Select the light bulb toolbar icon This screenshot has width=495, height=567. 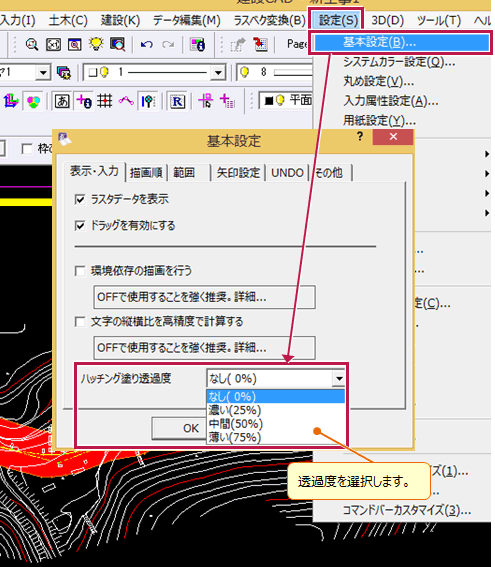click(96, 44)
